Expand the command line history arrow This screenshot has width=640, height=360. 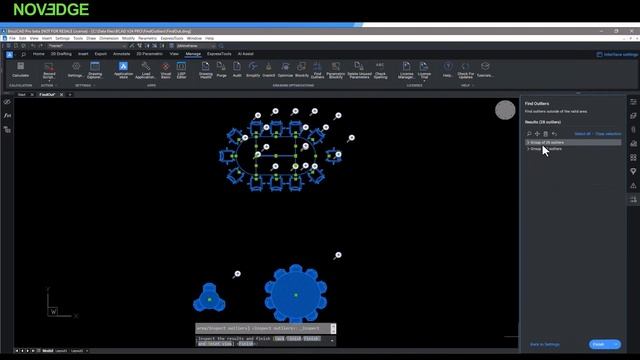click(332, 341)
